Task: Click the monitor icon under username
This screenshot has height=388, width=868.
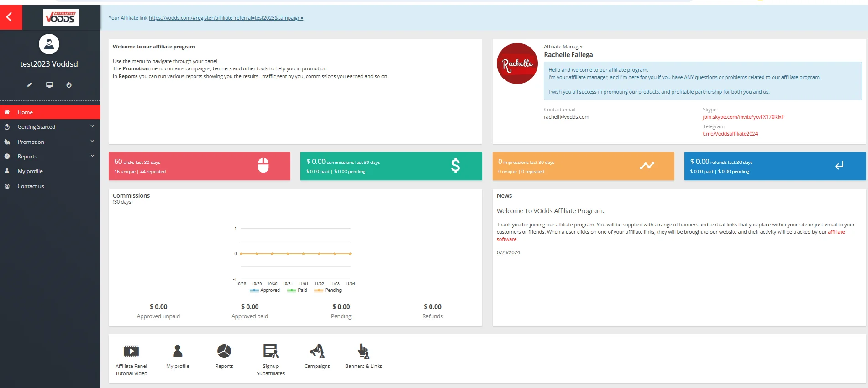Action: coord(49,85)
